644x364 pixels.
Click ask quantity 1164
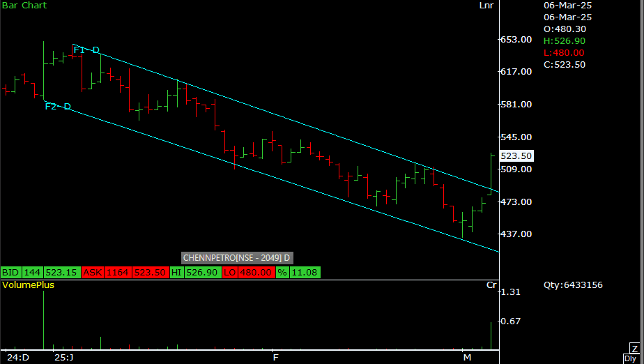coord(118,273)
